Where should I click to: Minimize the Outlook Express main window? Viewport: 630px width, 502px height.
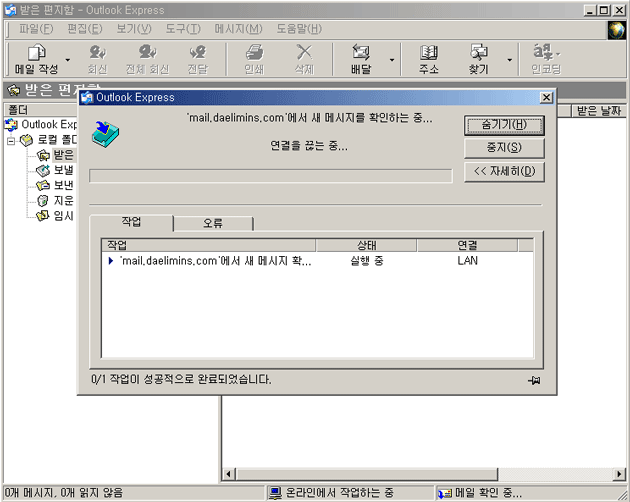point(590,10)
